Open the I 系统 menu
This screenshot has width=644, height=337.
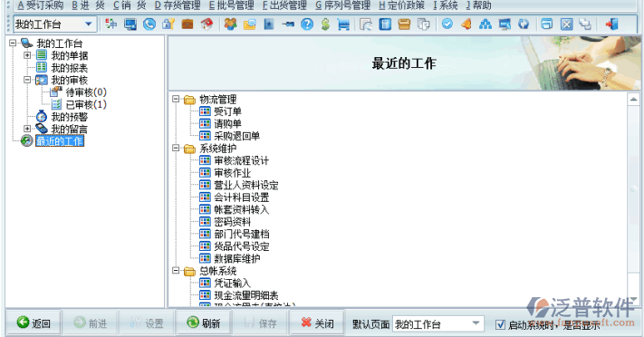click(x=446, y=5)
